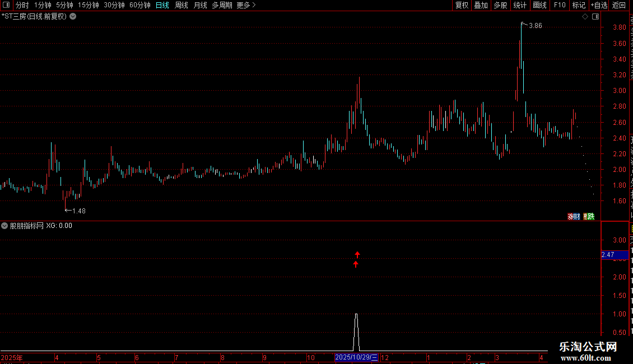Select the 30分钟 period tab
The height and width of the screenshot is (364, 633).
click(114, 5)
